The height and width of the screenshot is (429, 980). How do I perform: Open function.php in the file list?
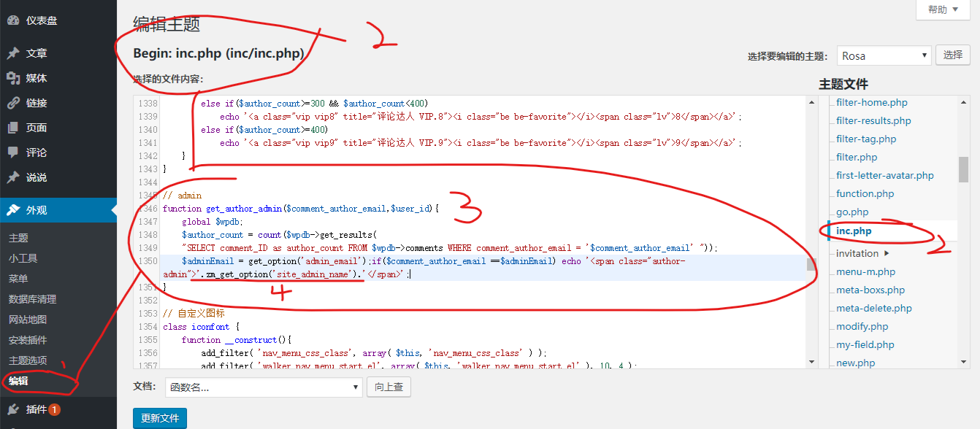click(865, 193)
